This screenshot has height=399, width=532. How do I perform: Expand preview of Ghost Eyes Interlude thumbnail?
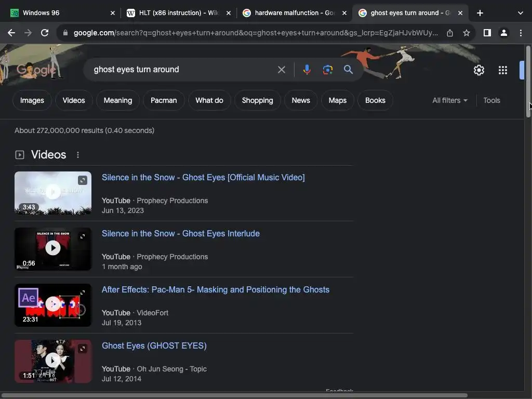pos(83,236)
